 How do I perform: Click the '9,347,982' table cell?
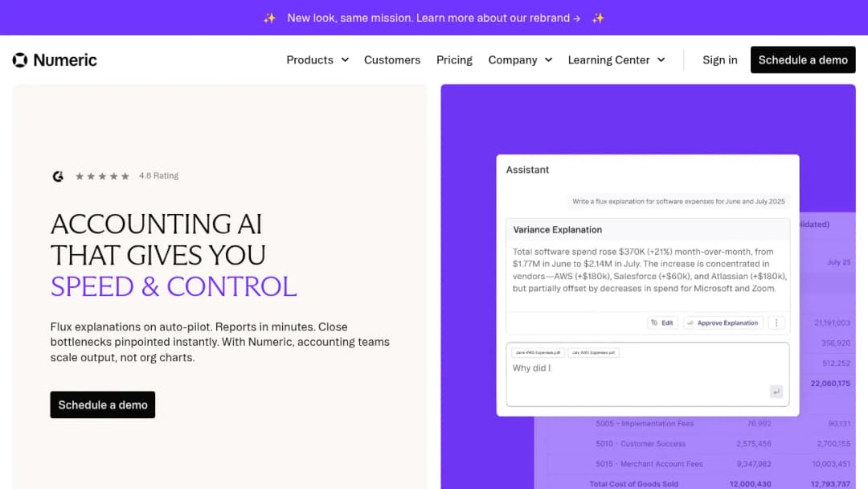point(754,464)
